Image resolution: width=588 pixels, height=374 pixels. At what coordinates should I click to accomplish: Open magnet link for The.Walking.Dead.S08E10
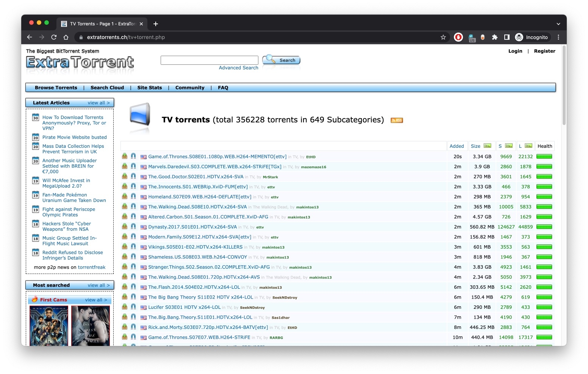(x=133, y=207)
